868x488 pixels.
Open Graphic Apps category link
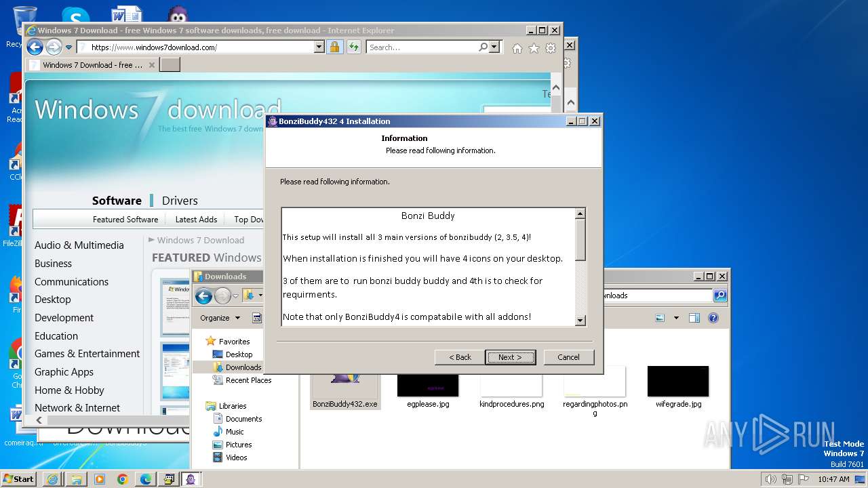[x=64, y=372]
